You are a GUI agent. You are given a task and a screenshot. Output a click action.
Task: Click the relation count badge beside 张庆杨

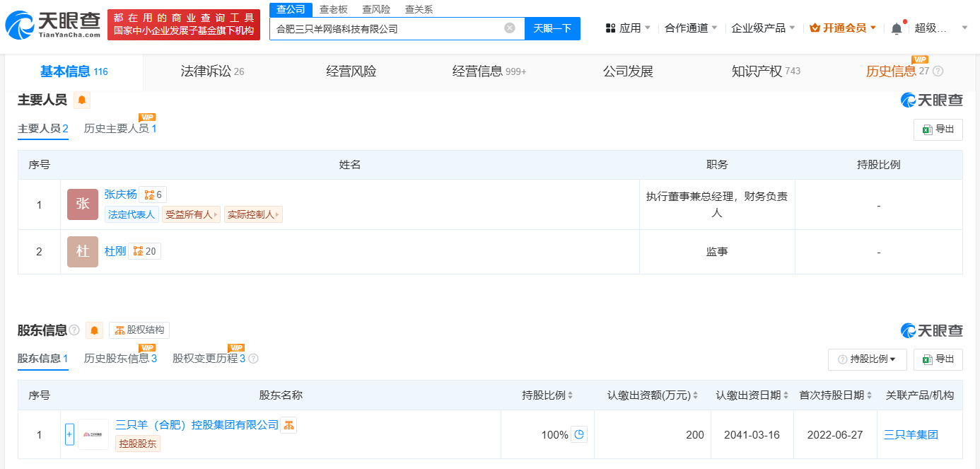click(153, 195)
